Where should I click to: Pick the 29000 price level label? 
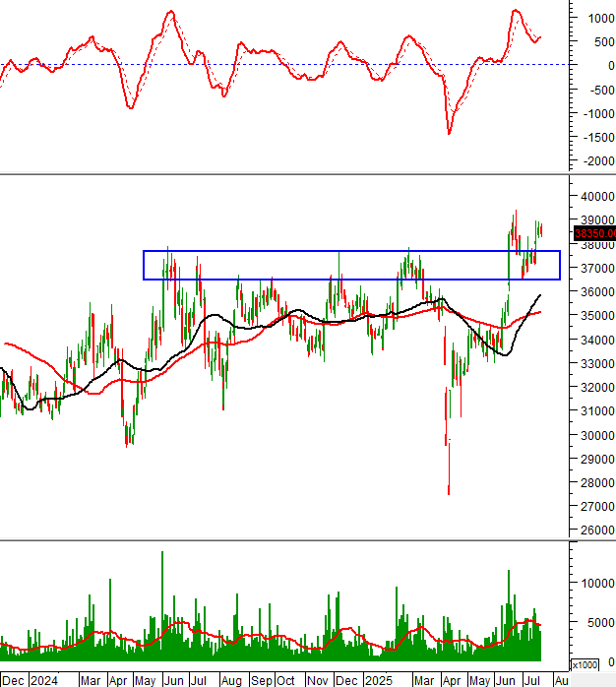(597, 460)
